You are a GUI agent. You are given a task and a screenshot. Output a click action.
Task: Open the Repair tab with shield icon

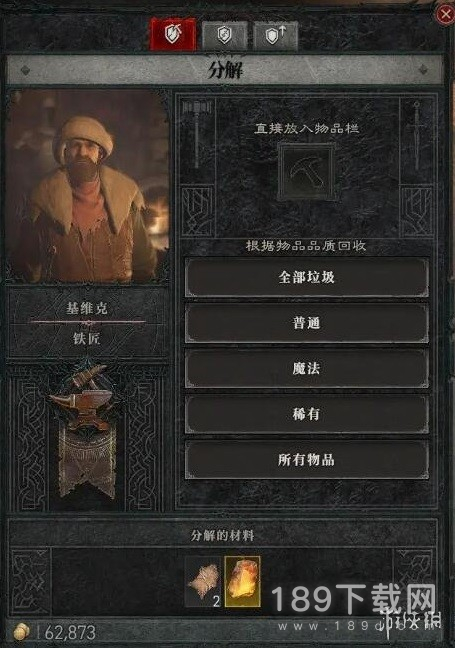224,36
